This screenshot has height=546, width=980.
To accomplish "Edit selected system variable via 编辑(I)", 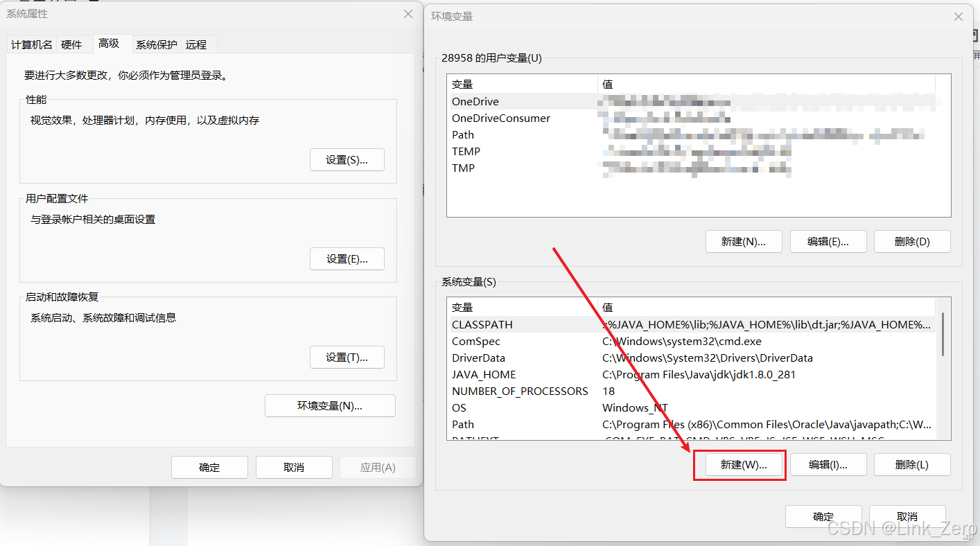I will pyautogui.click(x=828, y=464).
